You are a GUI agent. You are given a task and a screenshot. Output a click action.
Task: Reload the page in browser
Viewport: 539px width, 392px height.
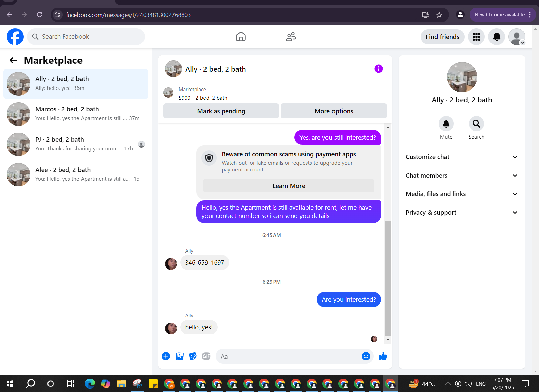pos(39,15)
